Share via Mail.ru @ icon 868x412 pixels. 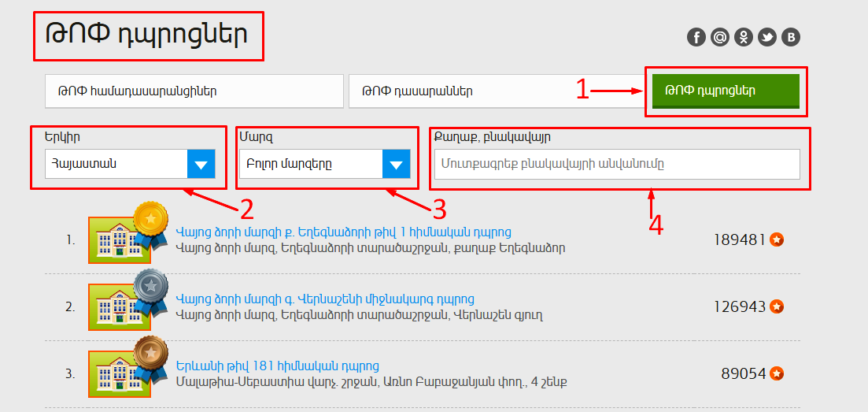pos(719,37)
